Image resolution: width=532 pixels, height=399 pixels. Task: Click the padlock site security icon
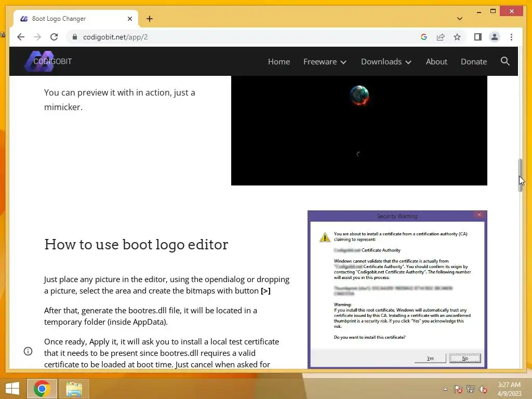click(x=75, y=37)
